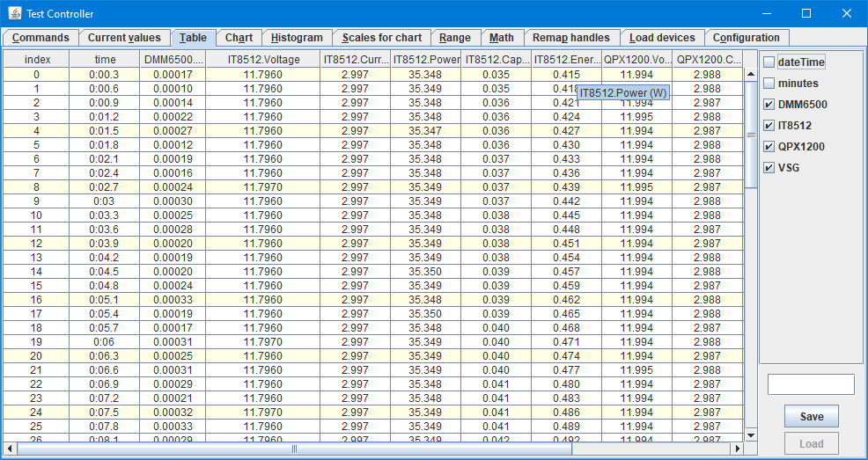Click the vertical scrollbar thumb

tap(751, 135)
